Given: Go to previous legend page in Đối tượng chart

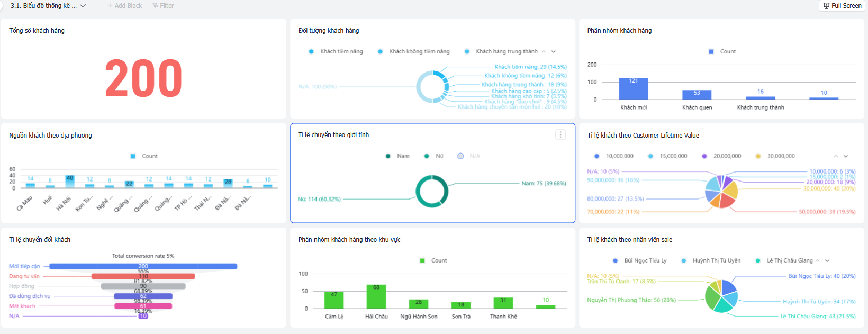Looking at the screenshot, I should (544, 52).
